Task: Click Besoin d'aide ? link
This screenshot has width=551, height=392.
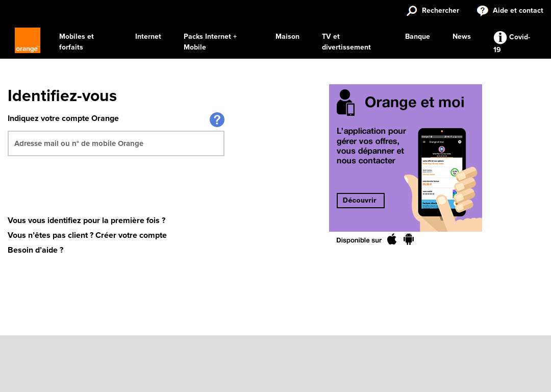Action: click(36, 250)
